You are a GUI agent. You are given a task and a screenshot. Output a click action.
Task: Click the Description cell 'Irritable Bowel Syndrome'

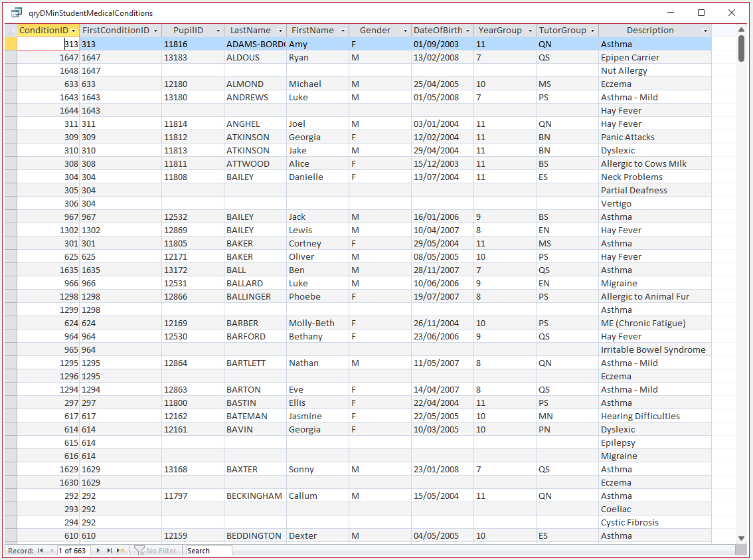point(655,349)
